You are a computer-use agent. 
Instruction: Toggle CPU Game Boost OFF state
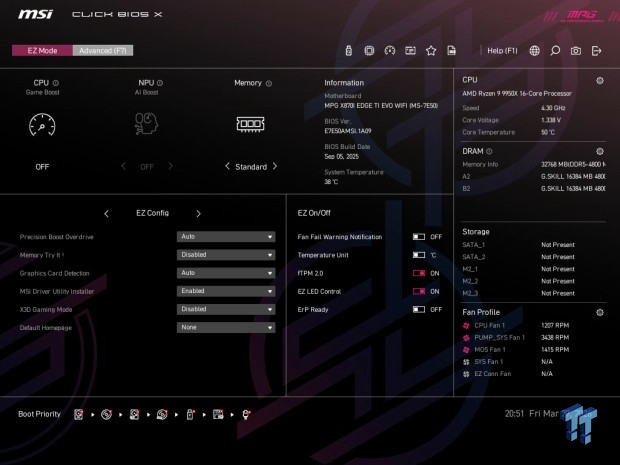click(42, 167)
